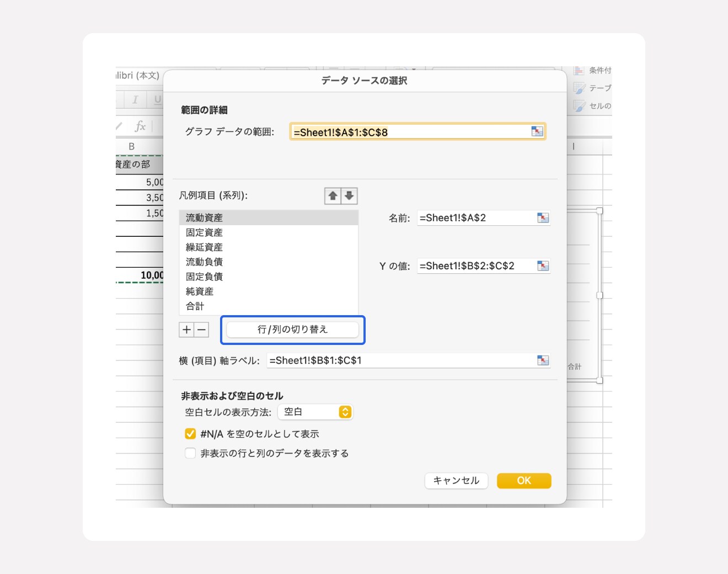
Task: Toggle #N/A を空のセルとして表示 checkbox
Action: tap(190, 434)
